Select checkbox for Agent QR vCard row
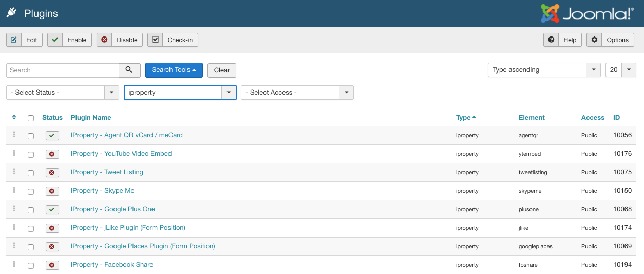 (31, 136)
